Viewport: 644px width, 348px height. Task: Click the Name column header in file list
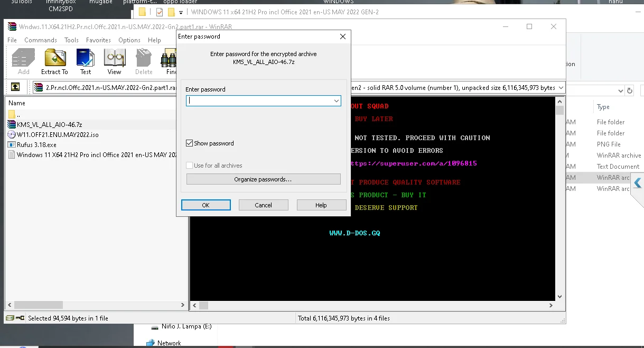click(17, 103)
